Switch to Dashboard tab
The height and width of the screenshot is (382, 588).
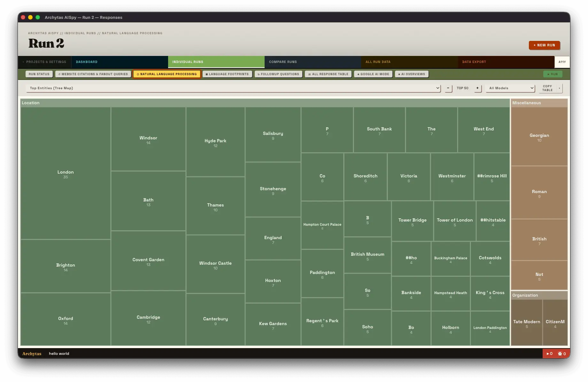pyautogui.click(x=120, y=62)
